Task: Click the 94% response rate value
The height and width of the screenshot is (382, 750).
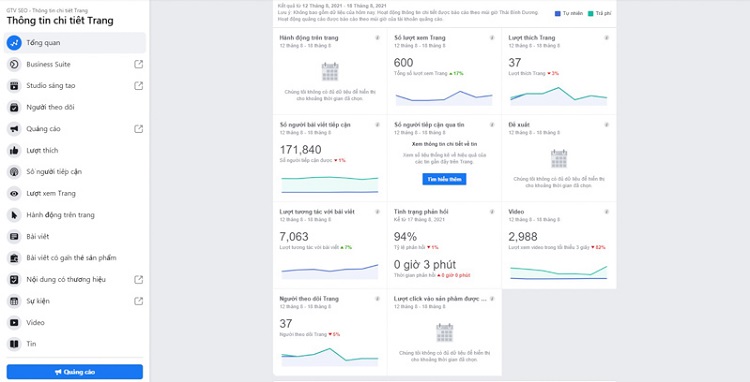Action: click(405, 237)
